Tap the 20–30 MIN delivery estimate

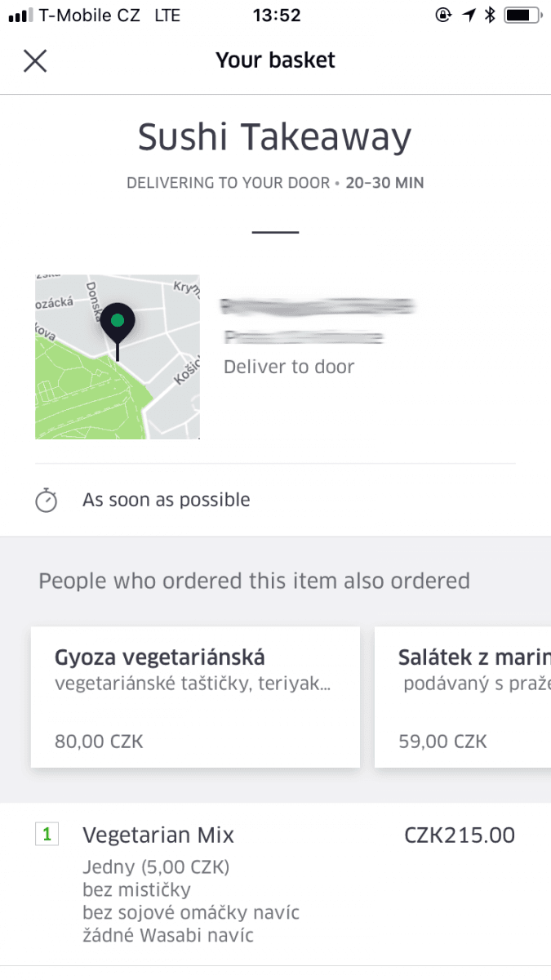(384, 182)
